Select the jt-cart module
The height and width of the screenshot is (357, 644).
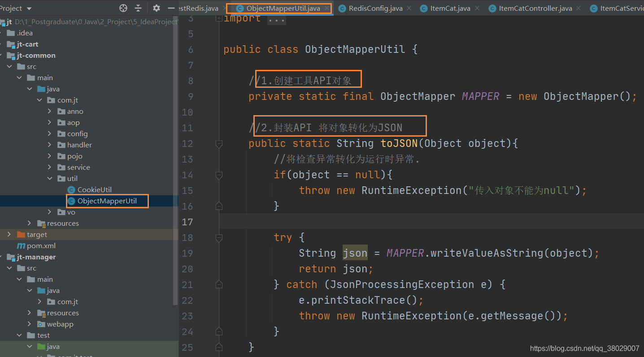click(x=27, y=44)
